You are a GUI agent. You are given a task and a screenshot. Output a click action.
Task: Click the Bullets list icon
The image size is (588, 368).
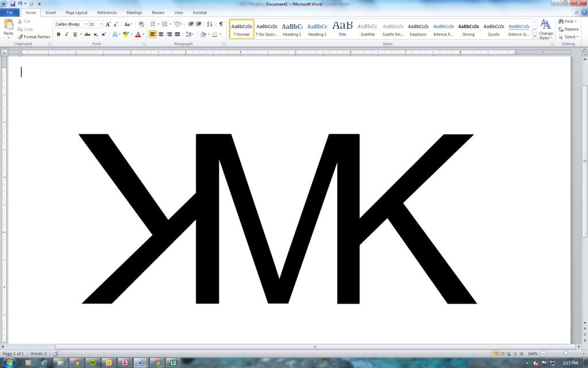click(x=153, y=24)
